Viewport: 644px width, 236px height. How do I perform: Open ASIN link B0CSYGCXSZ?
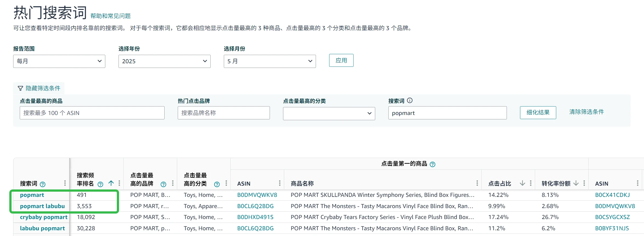[612, 217]
